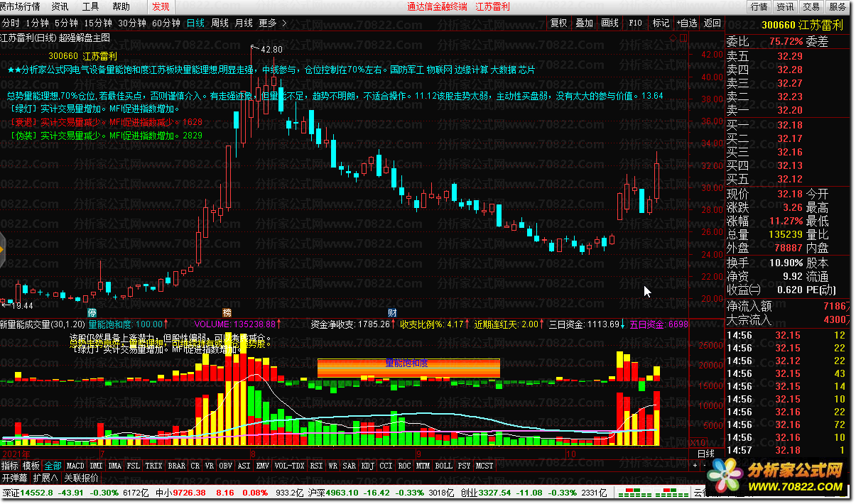Click 买一 price 32.18
The width and height of the screenshot is (856, 504).
coord(790,126)
